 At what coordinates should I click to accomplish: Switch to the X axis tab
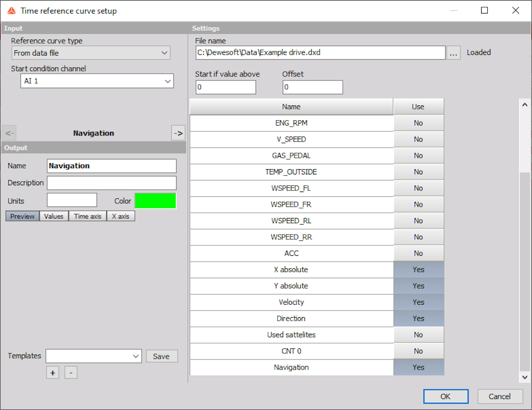(x=121, y=216)
